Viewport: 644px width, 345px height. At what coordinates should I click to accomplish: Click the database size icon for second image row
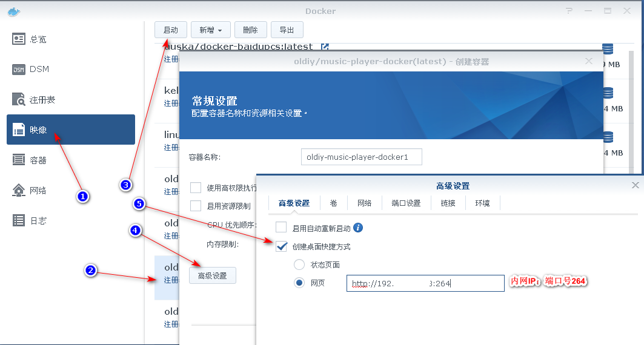pos(608,93)
